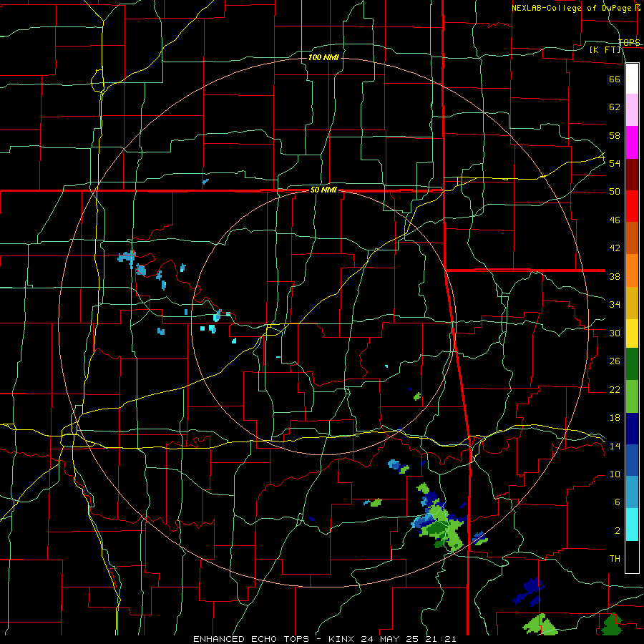Image resolution: width=644 pixels, height=644 pixels.
Task: Select the 50 legend value
Action: pyautogui.click(x=615, y=191)
